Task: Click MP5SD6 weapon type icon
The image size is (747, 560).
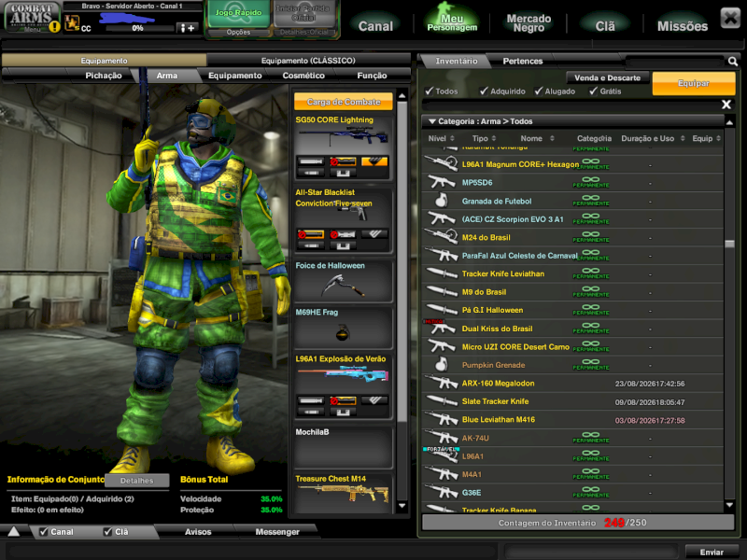Action: tap(442, 182)
